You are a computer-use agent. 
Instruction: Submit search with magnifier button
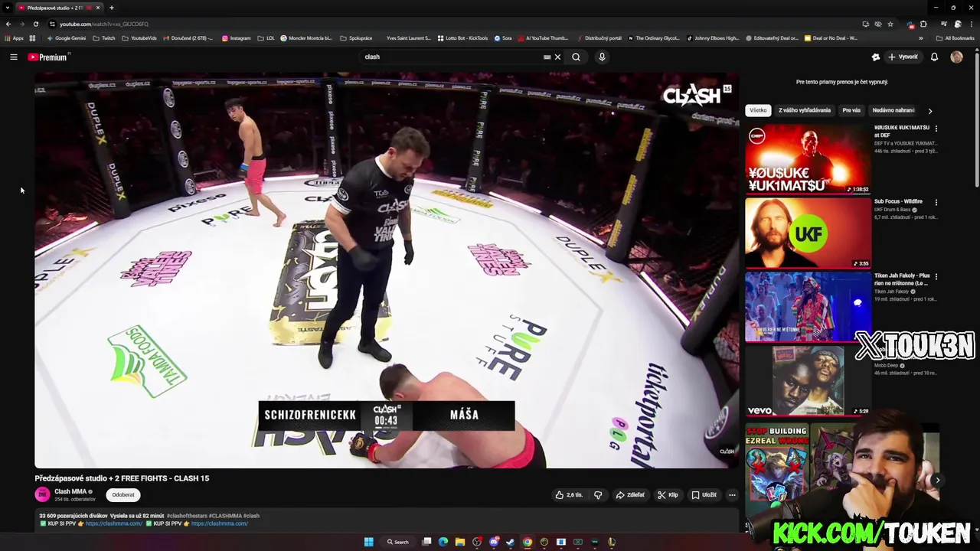coord(576,57)
